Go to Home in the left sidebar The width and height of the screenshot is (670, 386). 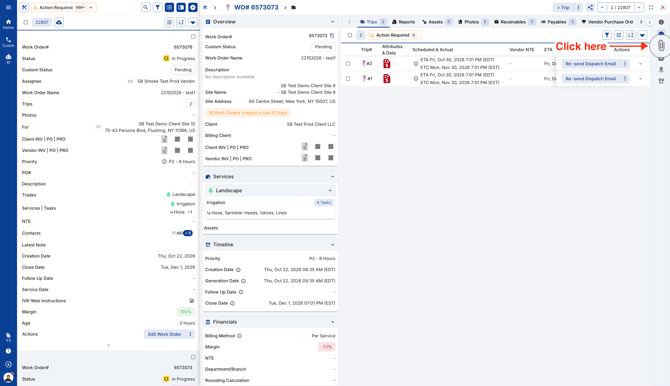(8, 24)
